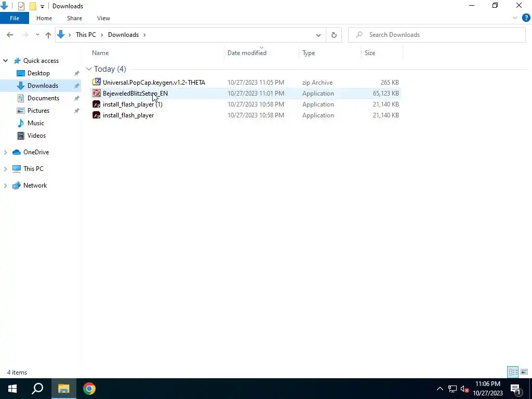Image resolution: width=532 pixels, height=399 pixels.
Task: Expand the OneDrive tree node
Action: tap(5, 152)
